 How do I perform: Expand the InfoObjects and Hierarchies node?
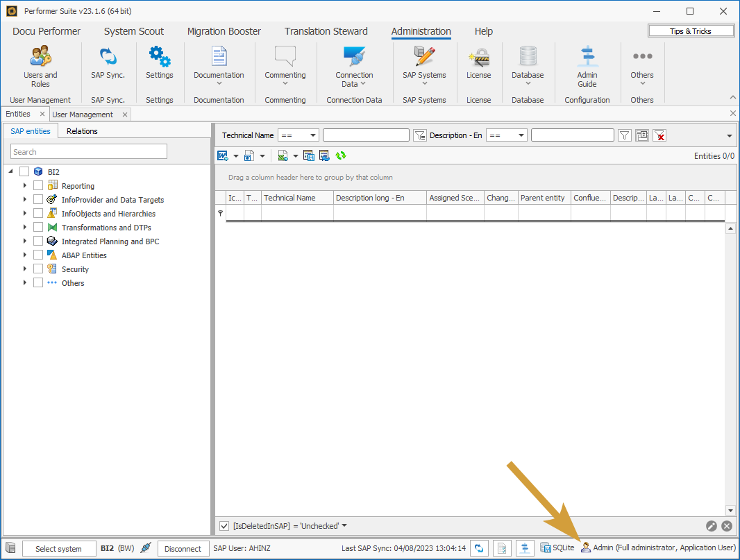click(25, 214)
